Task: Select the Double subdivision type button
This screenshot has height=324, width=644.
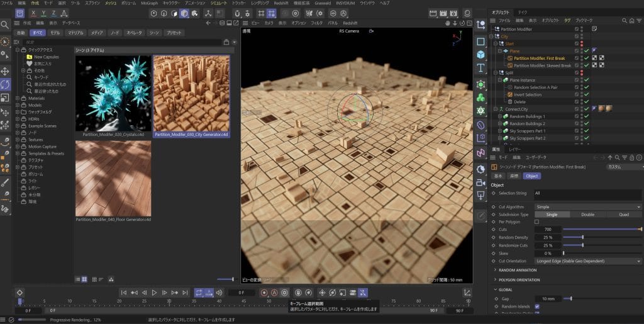Action: point(587,215)
